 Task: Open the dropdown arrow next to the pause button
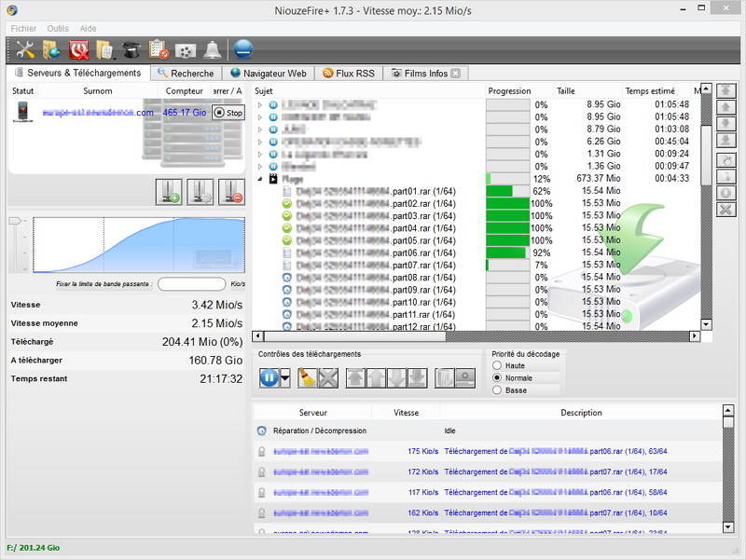[285, 378]
